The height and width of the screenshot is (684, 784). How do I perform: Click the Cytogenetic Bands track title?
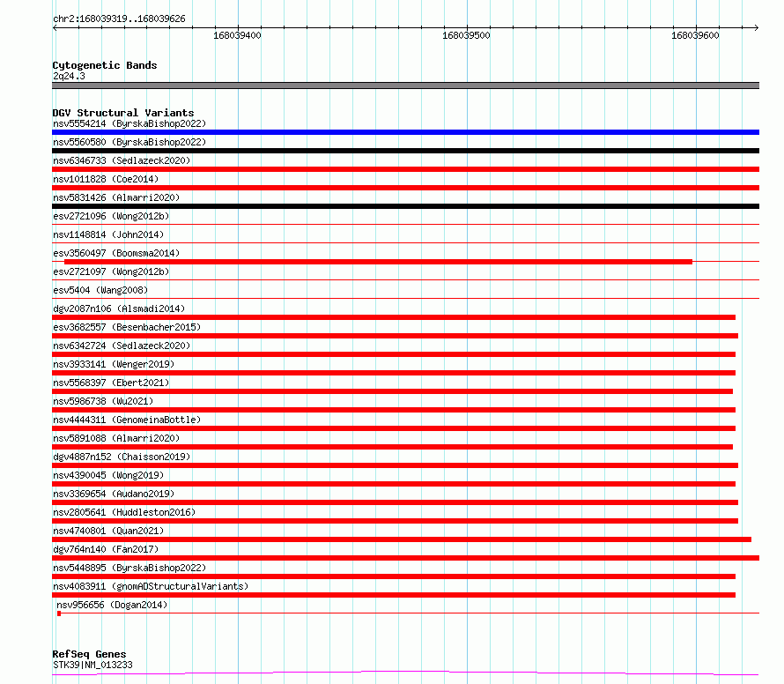(105, 65)
